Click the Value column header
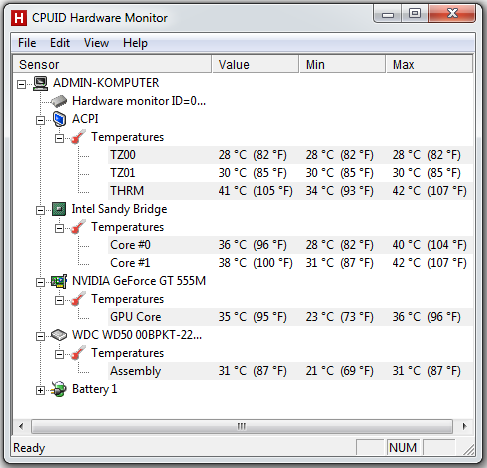487x468 pixels. (x=255, y=64)
